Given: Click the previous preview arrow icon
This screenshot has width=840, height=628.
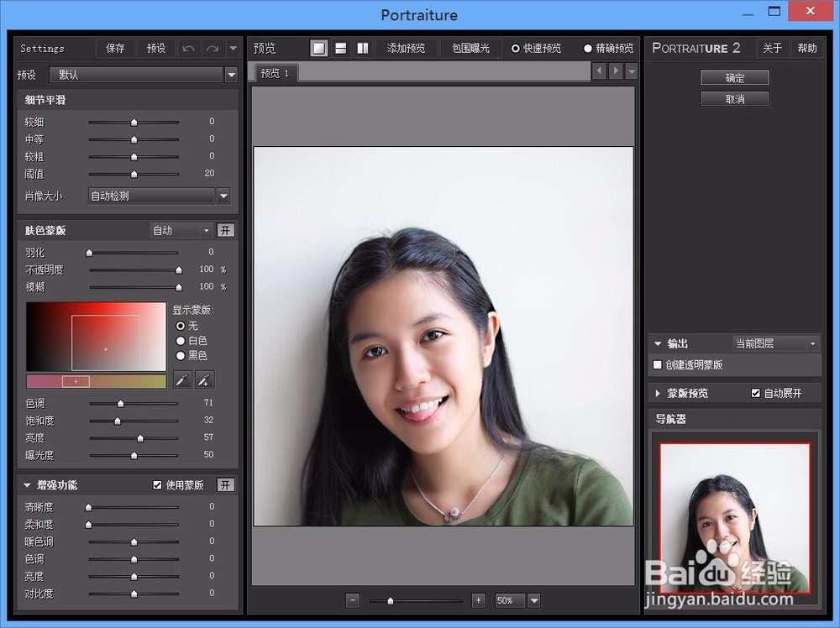Looking at the screenshot, I should coord(598,71).
